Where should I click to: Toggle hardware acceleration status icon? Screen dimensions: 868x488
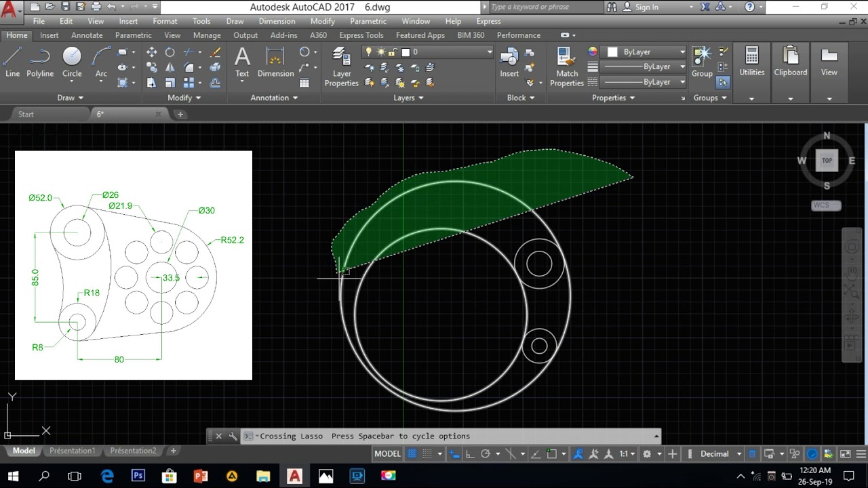click(x=812, y=454)
